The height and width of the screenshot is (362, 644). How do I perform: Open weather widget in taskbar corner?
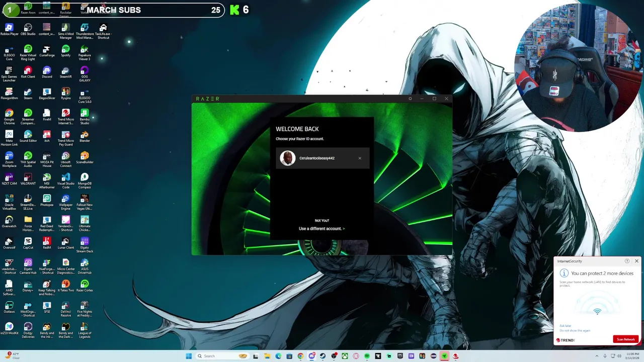13,356
